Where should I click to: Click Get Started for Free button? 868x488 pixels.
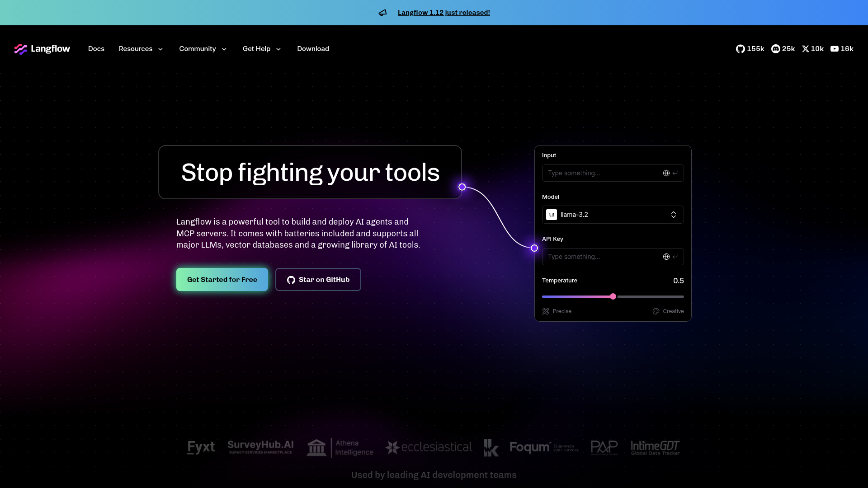pyautogui.click(x=222, y=280)
